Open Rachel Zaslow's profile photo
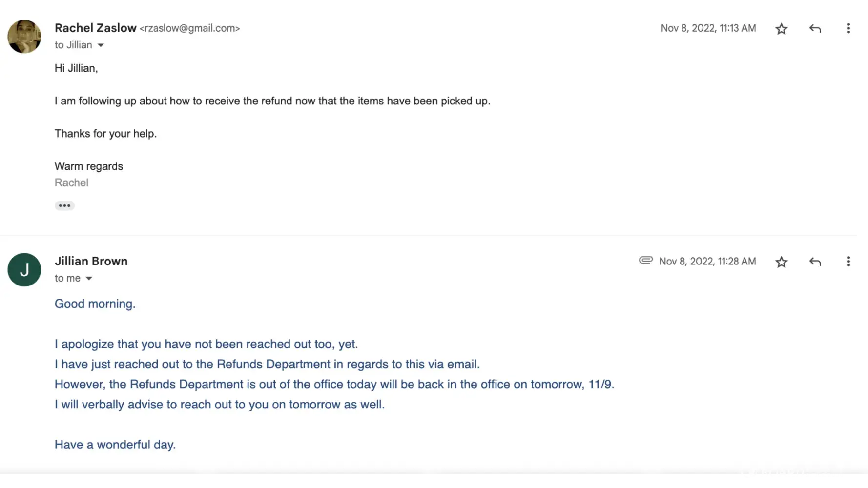The width and height of the screenshot is (868, 488). point(24,37)
